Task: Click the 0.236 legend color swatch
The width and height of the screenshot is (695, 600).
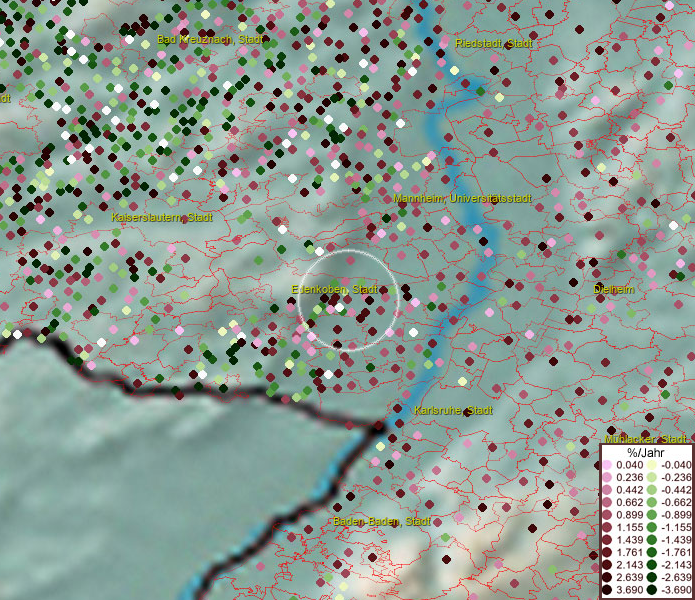Action: point(607,477)
